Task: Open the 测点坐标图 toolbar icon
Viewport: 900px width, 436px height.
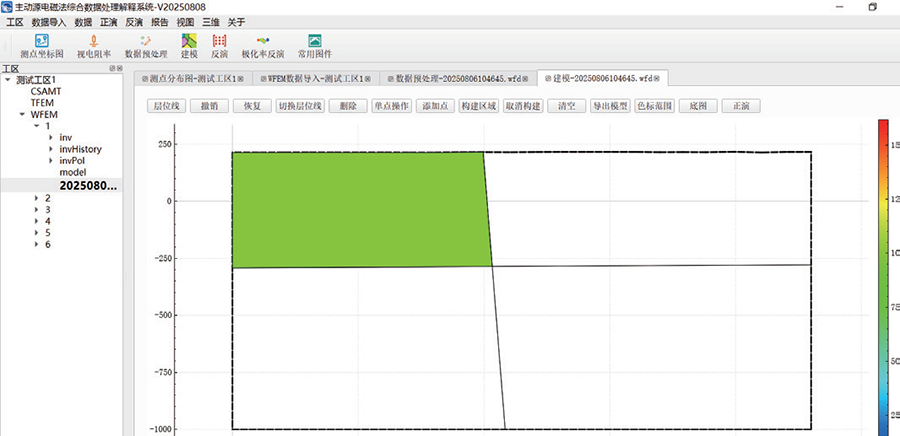Action: (42, 45)
